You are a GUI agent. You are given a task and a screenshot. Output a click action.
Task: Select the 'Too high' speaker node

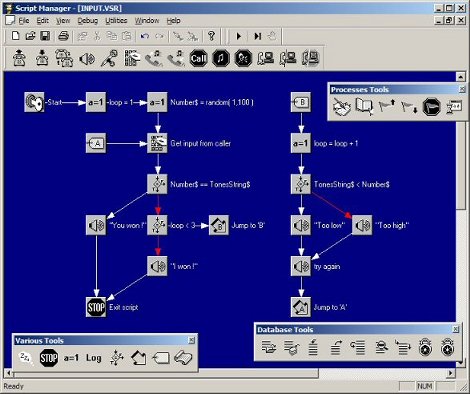(362, 225)
